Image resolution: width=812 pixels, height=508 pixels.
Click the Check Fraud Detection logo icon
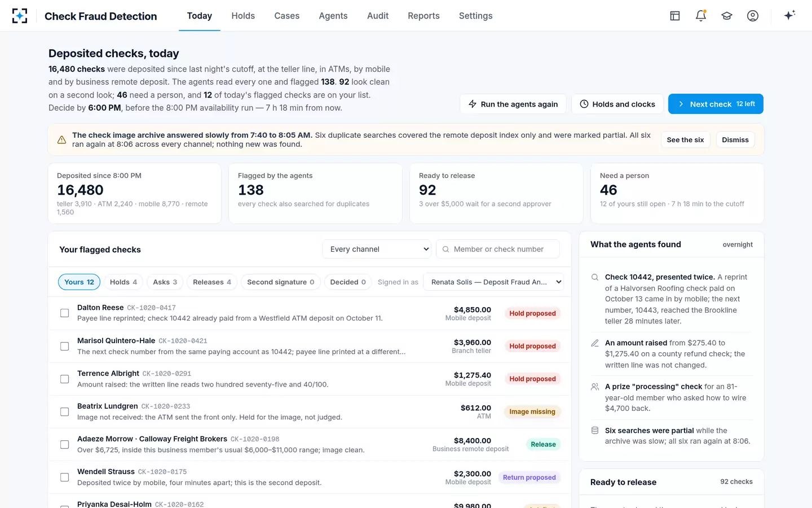click(x=20, y=16)
